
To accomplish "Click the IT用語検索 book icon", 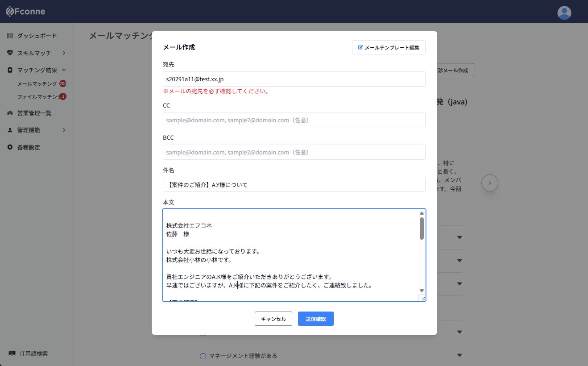I will 12,354.
